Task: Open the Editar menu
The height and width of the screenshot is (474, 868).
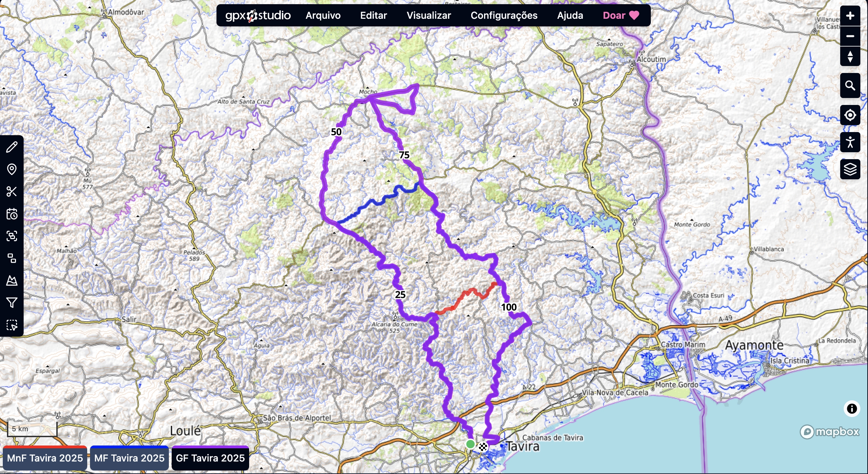Action: pyautogui.click(x=374, y=15)
